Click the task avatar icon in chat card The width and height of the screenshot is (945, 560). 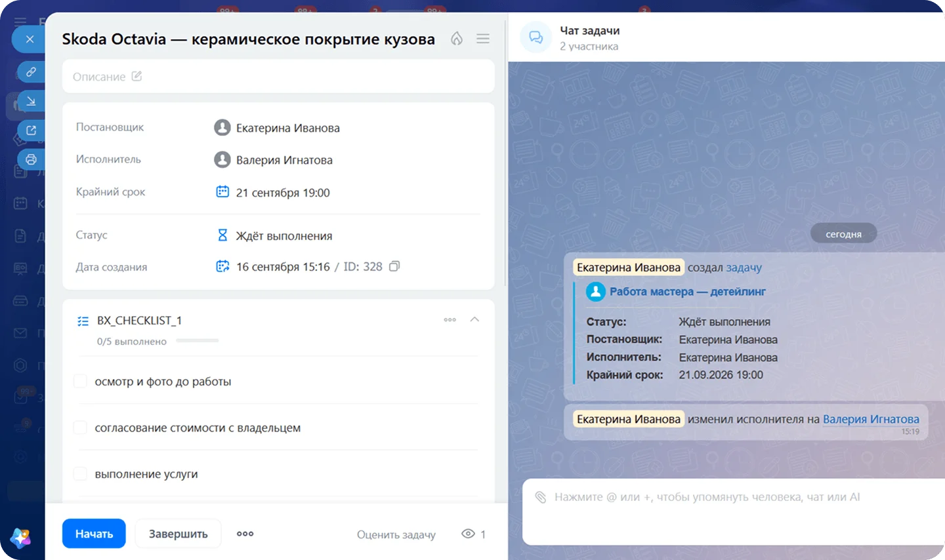[595, 292]
